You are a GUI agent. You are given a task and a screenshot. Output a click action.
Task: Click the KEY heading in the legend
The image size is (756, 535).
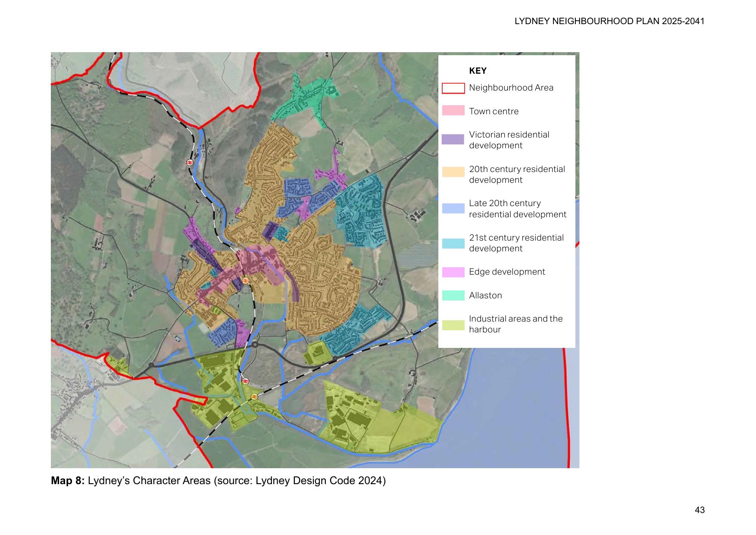(478, 71)
